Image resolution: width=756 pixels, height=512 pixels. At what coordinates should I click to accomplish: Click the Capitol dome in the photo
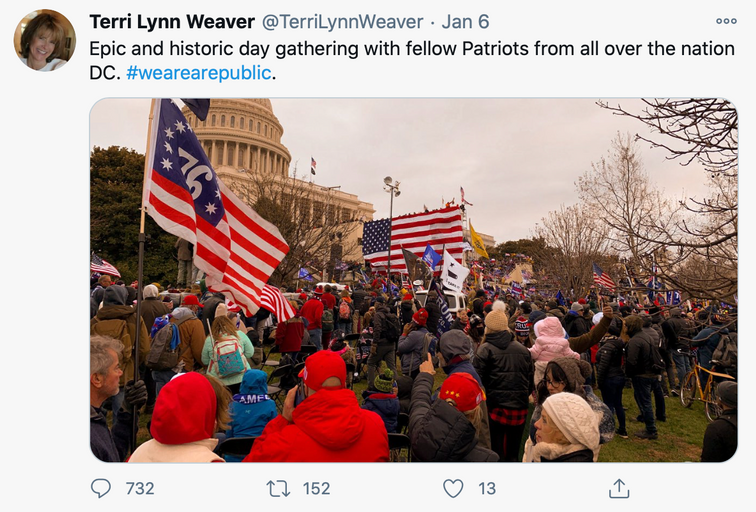pos(239,137)
